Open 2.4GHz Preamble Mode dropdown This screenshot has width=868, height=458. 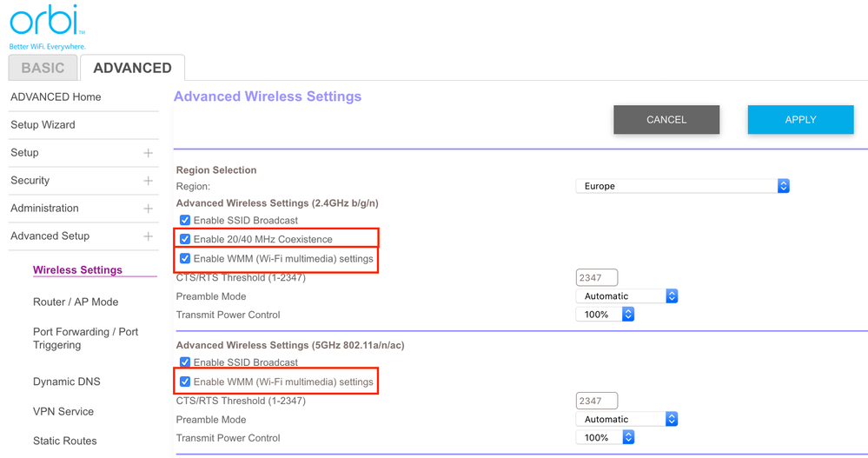626,296
